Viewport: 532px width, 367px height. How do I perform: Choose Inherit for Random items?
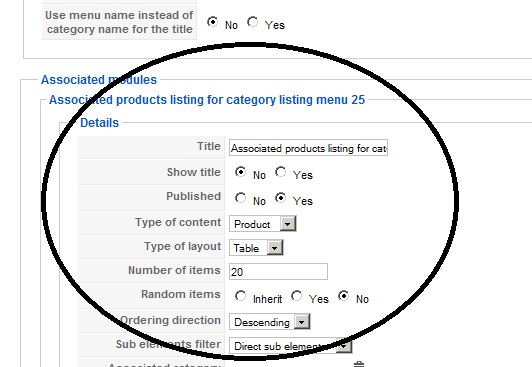pyautogui.click(x=241, y=296)
